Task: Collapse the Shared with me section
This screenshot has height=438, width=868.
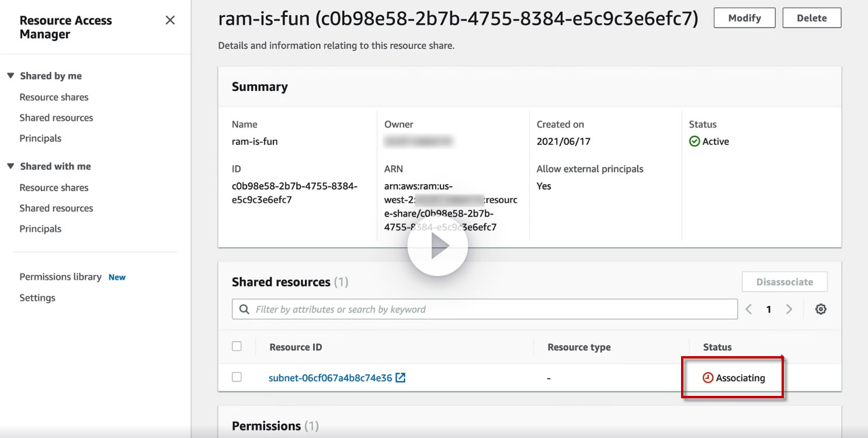Action: [x=11, y=166]
